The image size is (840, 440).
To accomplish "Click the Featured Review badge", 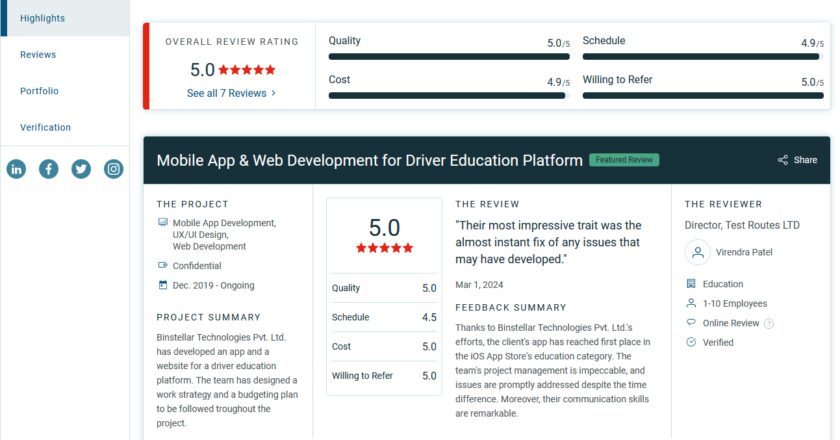I will [624, 160].
